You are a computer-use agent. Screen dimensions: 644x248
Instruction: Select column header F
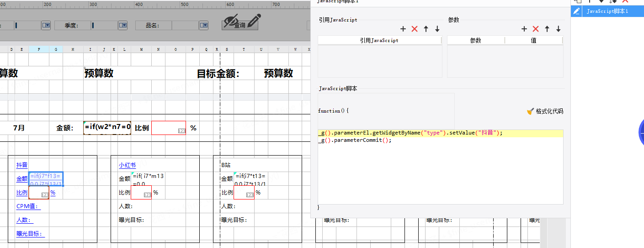click(x=39, y=49)
